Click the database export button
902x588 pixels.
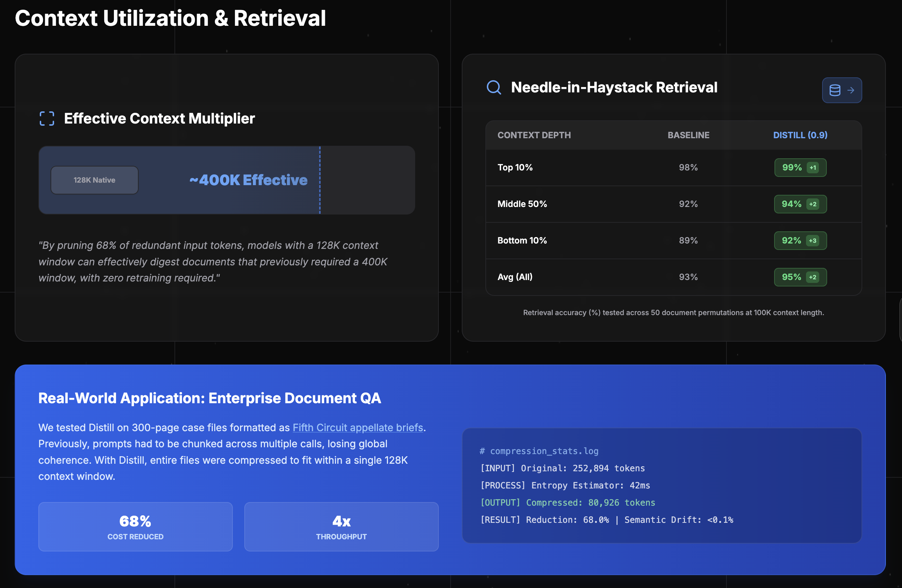[841, 90]
